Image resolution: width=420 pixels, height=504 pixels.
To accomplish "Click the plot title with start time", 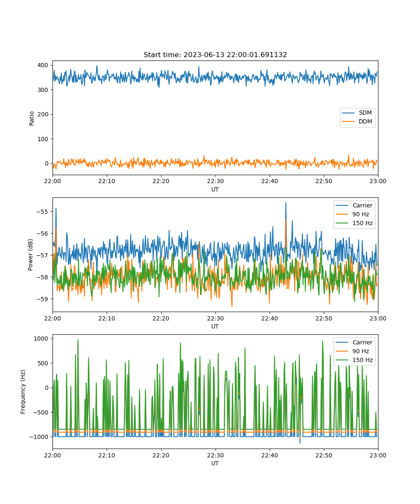I will click(215, 55).
